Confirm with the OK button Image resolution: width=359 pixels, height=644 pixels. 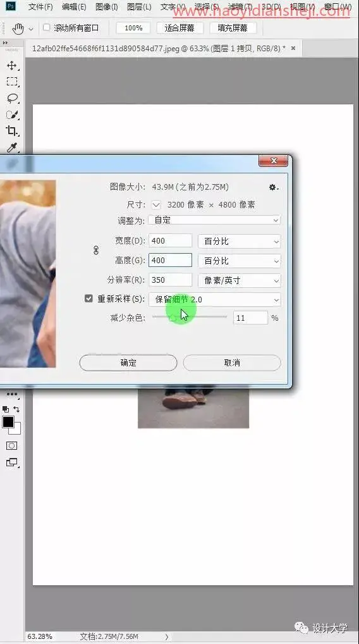tap(128, 362)
